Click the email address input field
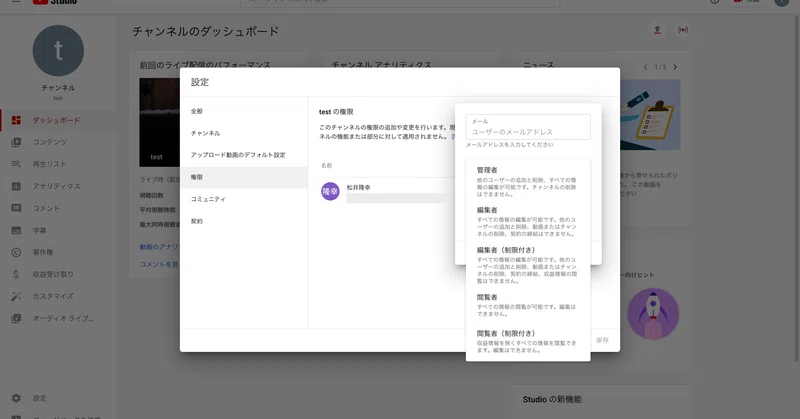 [528, 127]
